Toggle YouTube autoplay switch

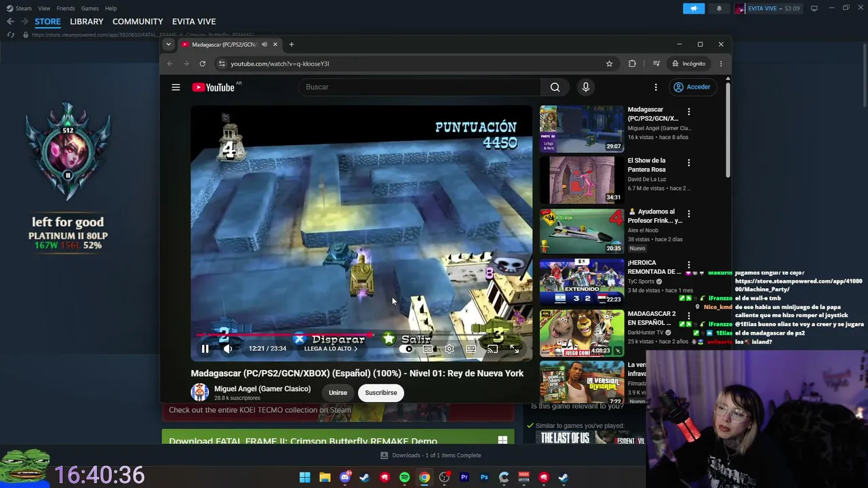click(406, 349)
